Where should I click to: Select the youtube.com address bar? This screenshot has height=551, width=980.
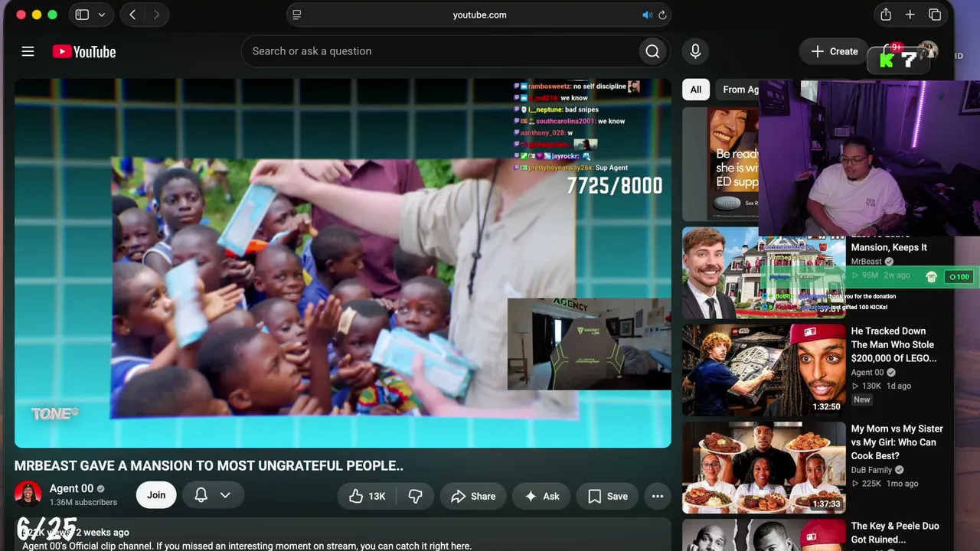point(479,15)
